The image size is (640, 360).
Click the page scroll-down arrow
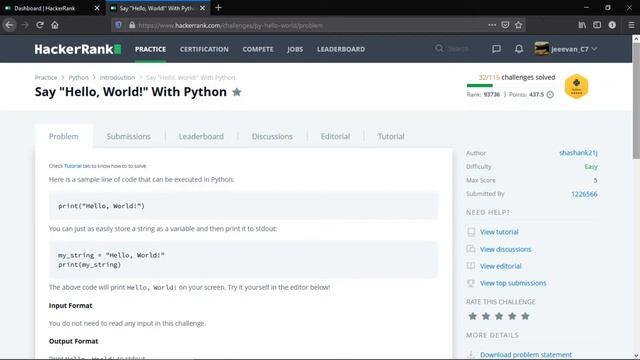[x=636, y=356]
